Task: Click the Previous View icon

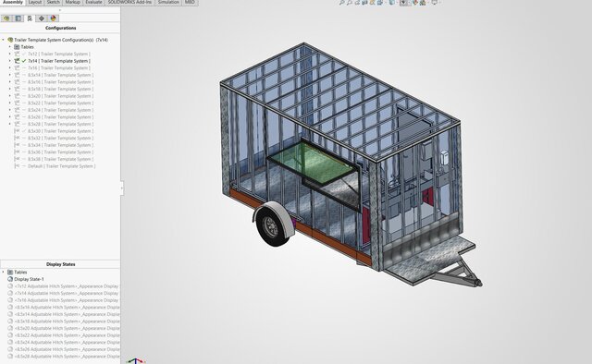Action: [357, 3]
